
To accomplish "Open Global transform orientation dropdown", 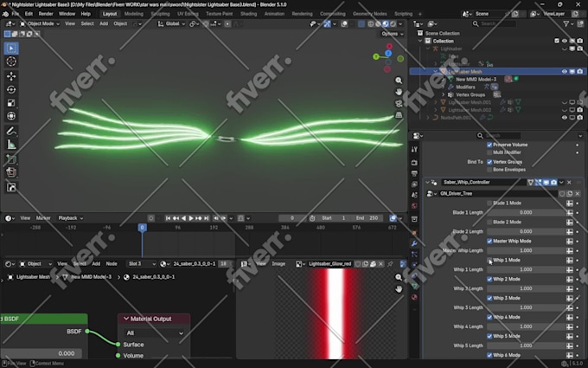I will (x=171, y=23).
